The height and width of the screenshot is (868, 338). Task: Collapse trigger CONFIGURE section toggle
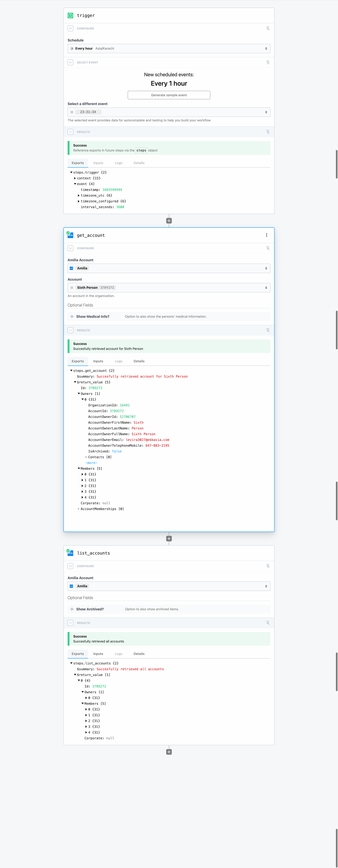pos(70,28)
